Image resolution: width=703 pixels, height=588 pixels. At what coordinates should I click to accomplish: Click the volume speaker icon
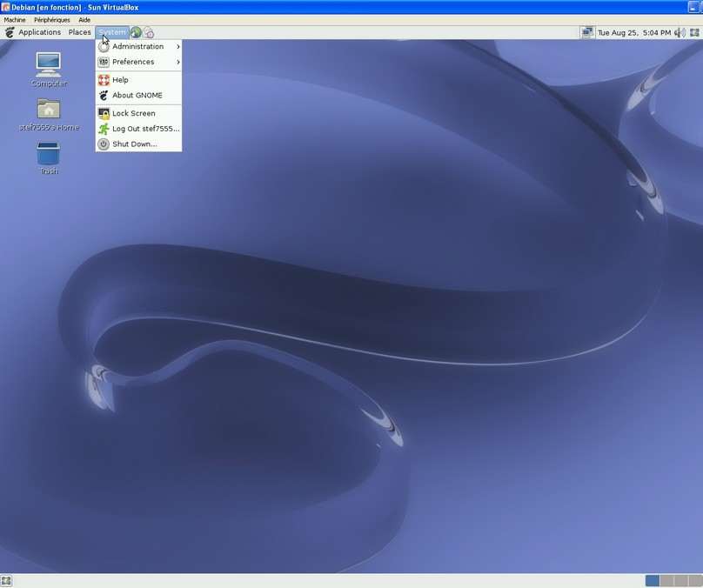pyautogui.click(x=680, y=32)
